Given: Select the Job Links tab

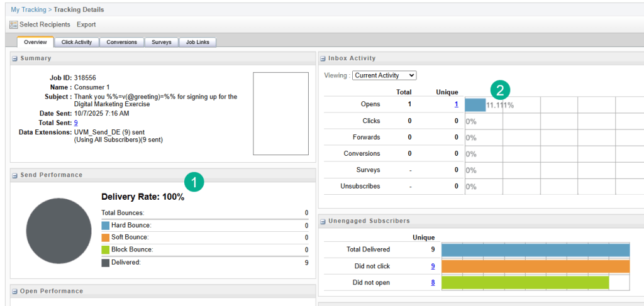Looking at the screenshot, I should coord(197,42).
